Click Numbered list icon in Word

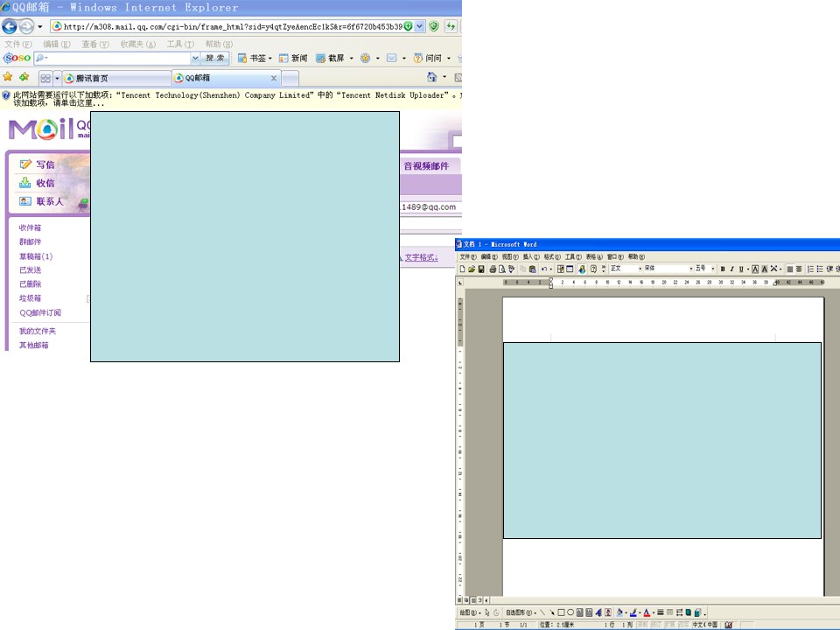pos(810,269)
